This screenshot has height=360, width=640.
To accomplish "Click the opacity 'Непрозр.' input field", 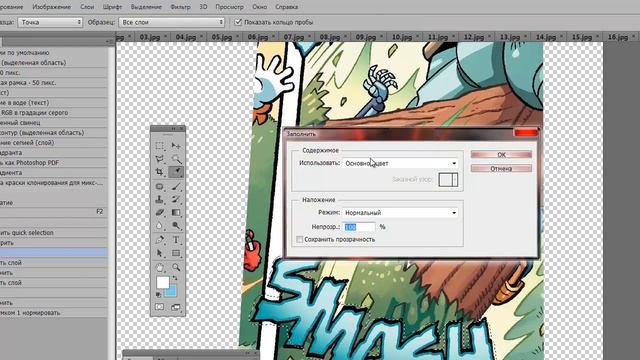I will tap(359, 227).
